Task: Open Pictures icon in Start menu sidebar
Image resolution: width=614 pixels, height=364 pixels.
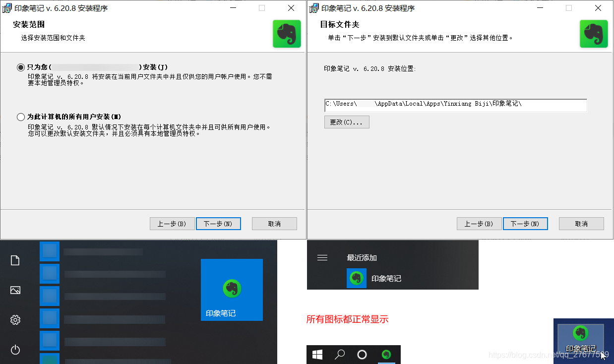Action: coord(15,290)
